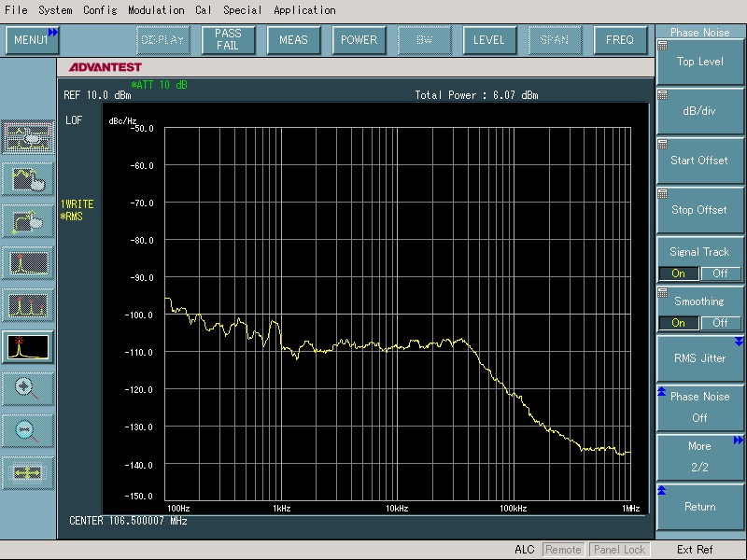Click the 10kHz axis label
Screen dimensions: 747x560
pyautogui.click(x=397, y=509)
